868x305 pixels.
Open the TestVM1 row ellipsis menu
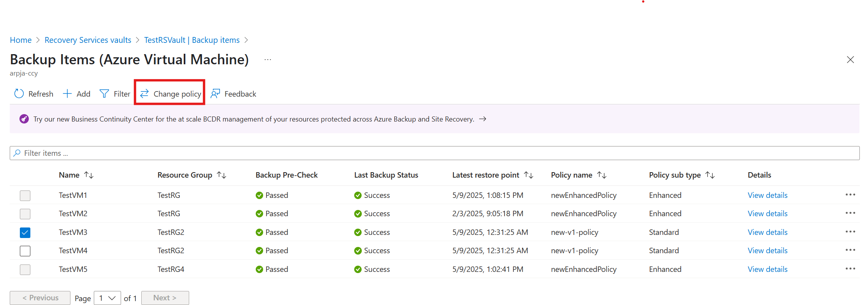click(850, 195)
